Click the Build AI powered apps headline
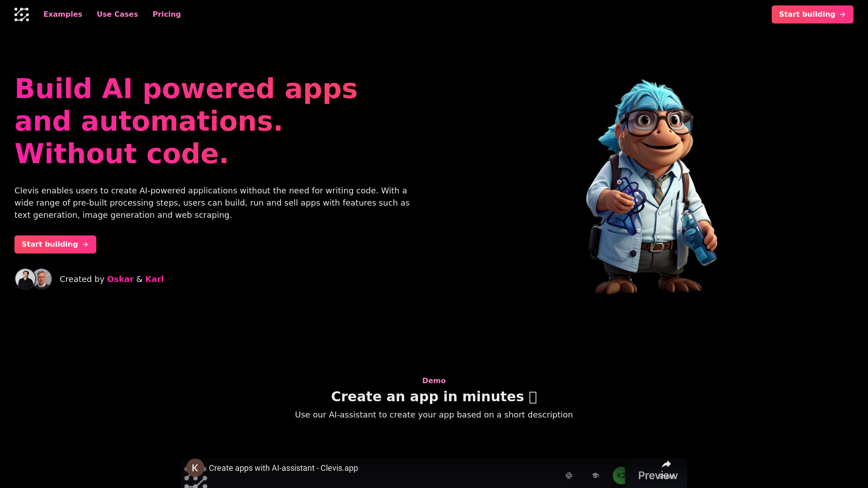Viewport: 868px width, 488px height. point(186,121)
